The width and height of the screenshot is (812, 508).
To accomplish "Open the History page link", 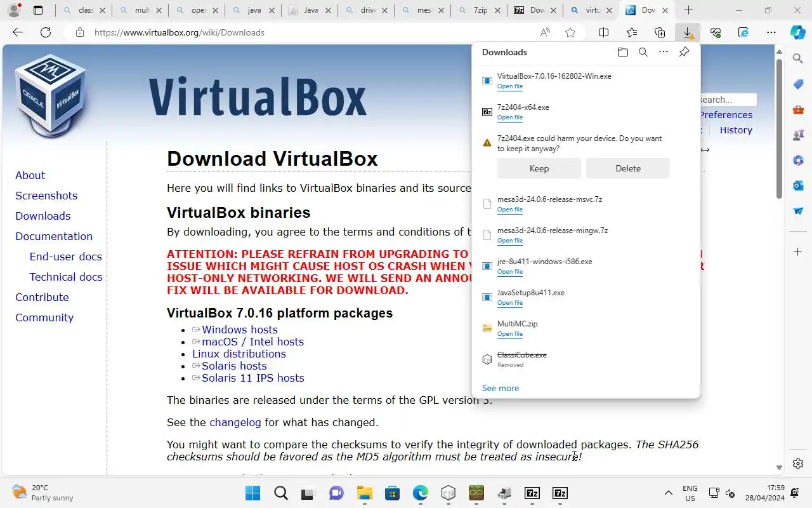I will (736, 130).
